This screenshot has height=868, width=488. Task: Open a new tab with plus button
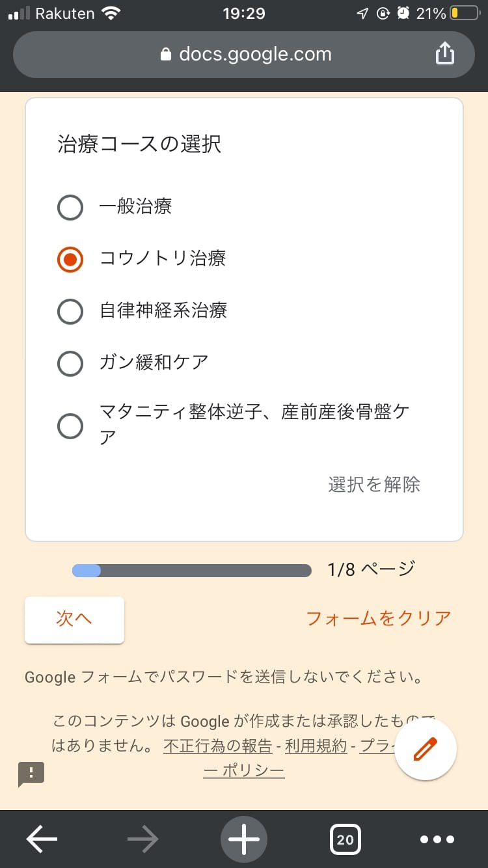tap(244, 839)
